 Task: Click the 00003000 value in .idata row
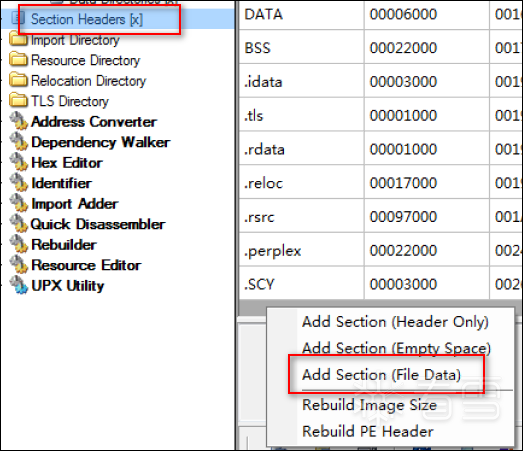pyautogui.click(x=403, y=82)
